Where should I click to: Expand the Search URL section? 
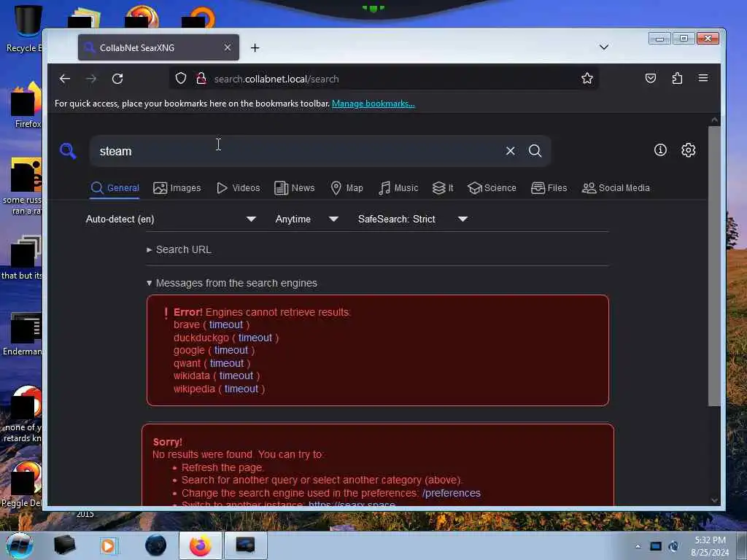tap(179, 249)
